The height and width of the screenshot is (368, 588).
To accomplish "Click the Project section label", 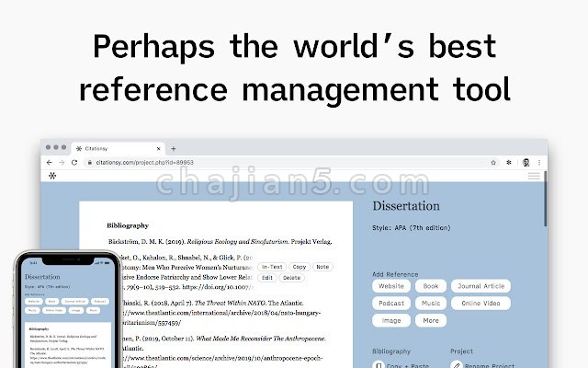I will tap(461, 351).
